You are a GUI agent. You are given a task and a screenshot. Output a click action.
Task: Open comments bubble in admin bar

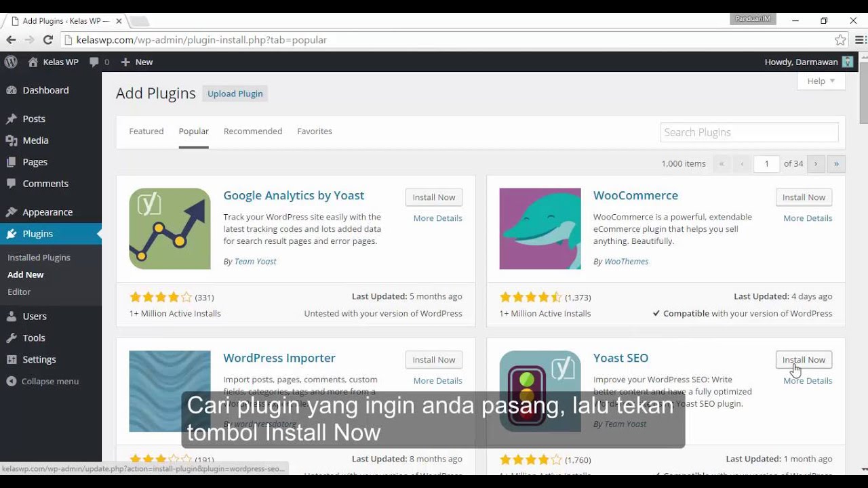click(94, 62)
